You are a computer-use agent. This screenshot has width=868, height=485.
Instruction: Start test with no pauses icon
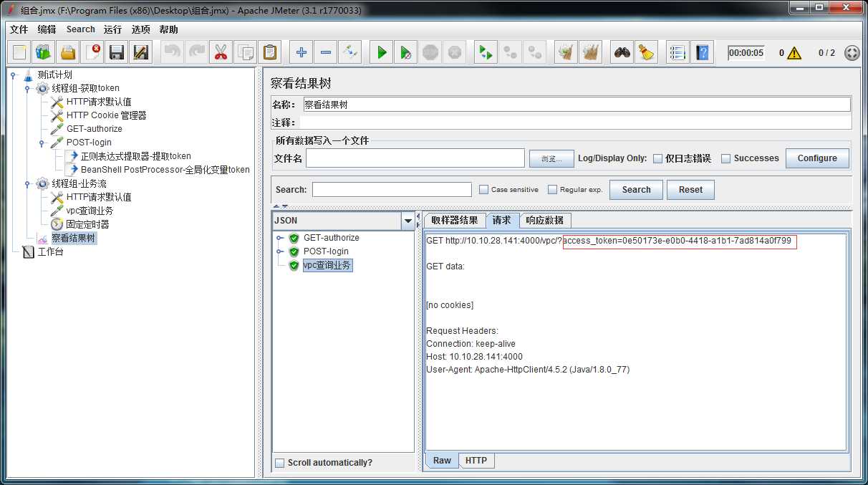(406, 52)
